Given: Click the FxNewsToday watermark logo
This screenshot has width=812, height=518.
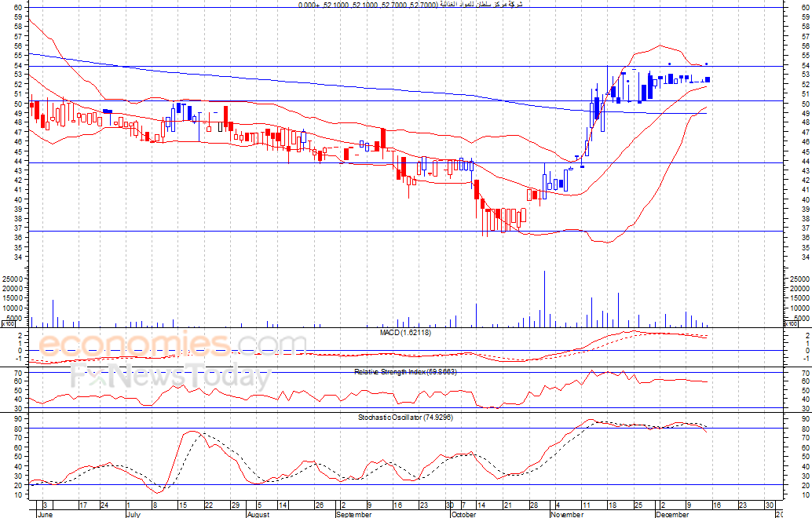Looking at the screenshot, I should point(170,378).
